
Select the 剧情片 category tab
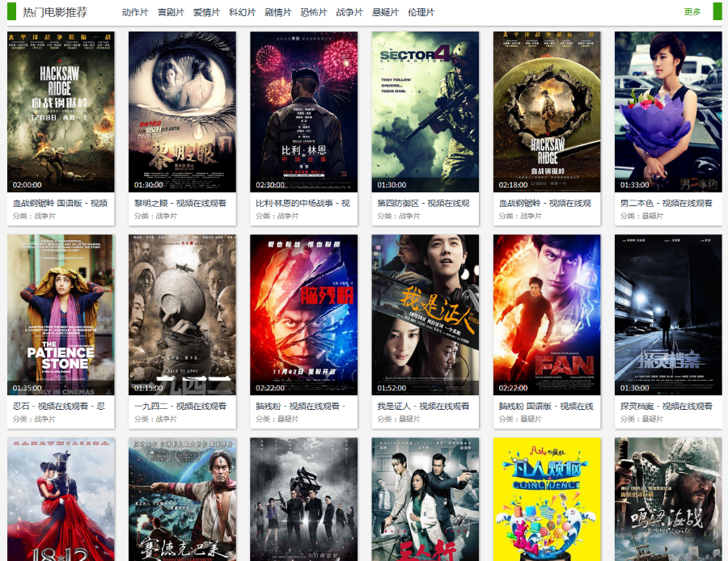point(278,12)
